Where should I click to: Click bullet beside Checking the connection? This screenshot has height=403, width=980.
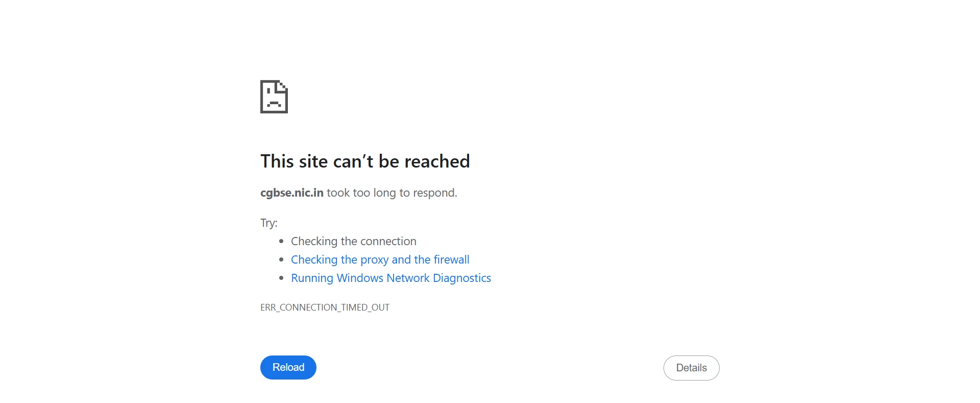click(x=281, y=241)
